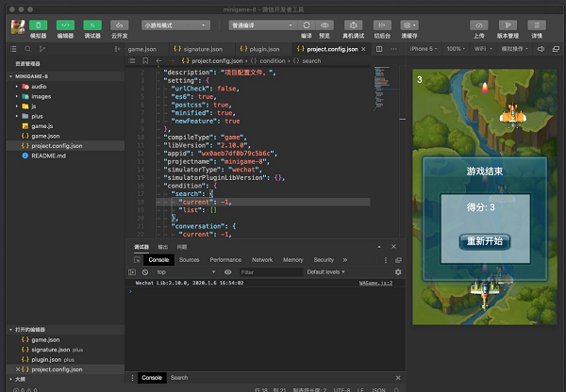Image resolution: width=566 pixels, height=392 pixels.
Task: Detach the simulator window icon
Action: [x=556, y=49]
